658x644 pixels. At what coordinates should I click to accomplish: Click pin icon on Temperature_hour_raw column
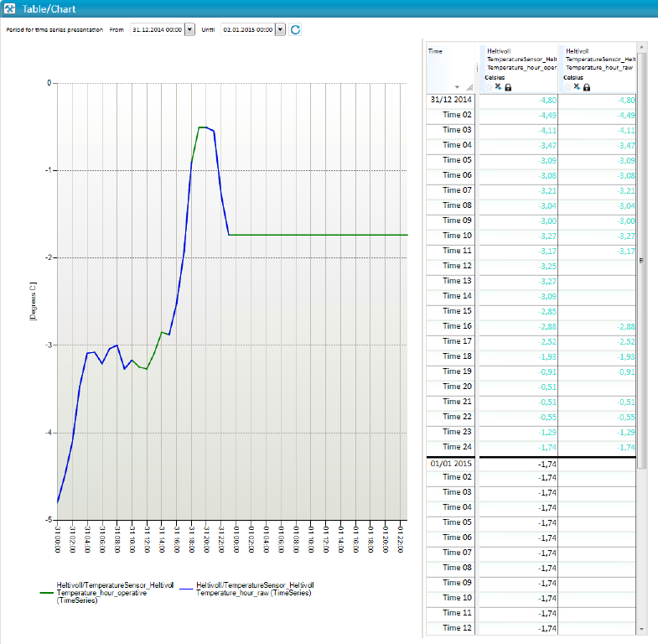577,87
